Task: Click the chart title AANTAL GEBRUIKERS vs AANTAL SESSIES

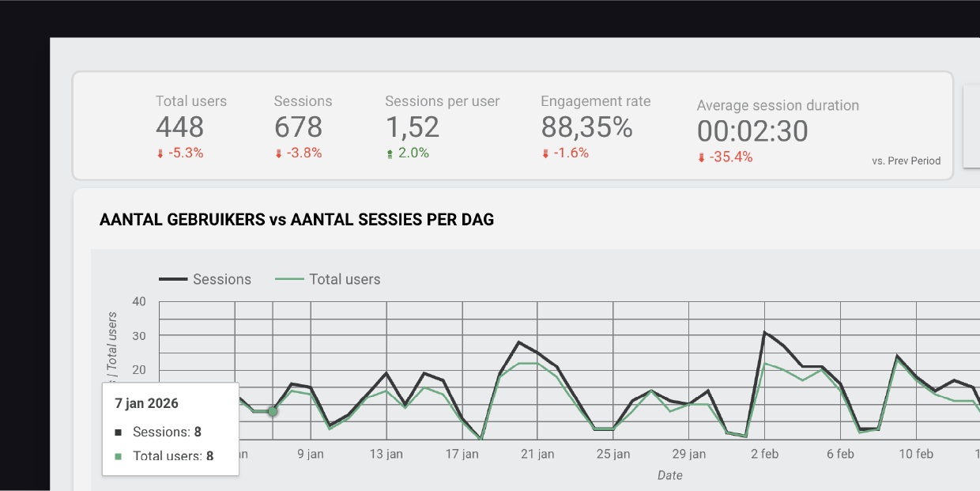Action: point(296,219)
